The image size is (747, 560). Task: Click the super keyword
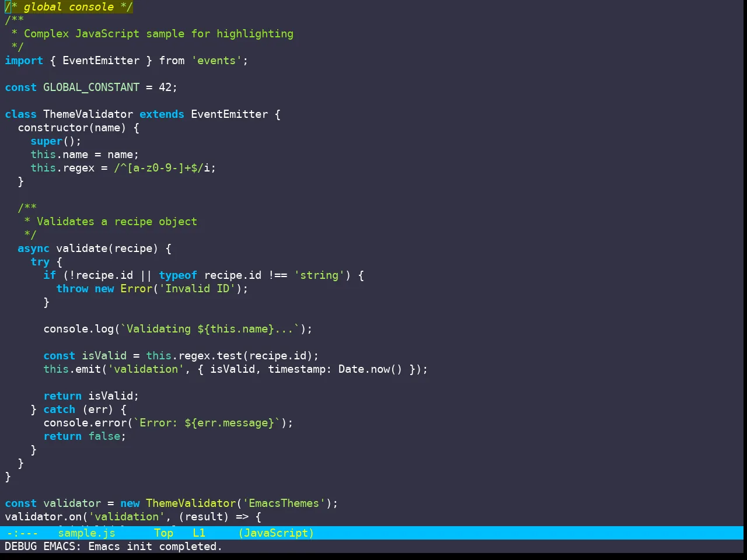(46, 141)
